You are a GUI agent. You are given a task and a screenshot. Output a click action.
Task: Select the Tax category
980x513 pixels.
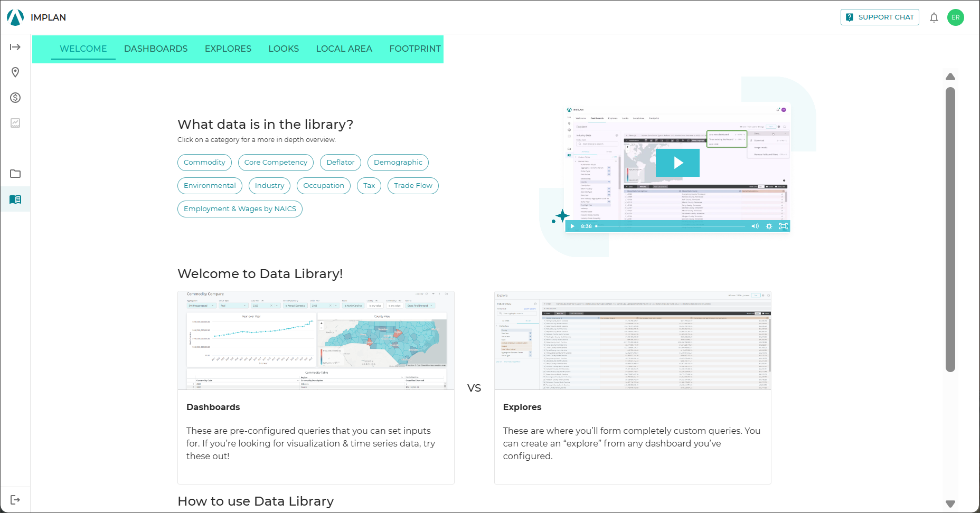click(369, 186)
